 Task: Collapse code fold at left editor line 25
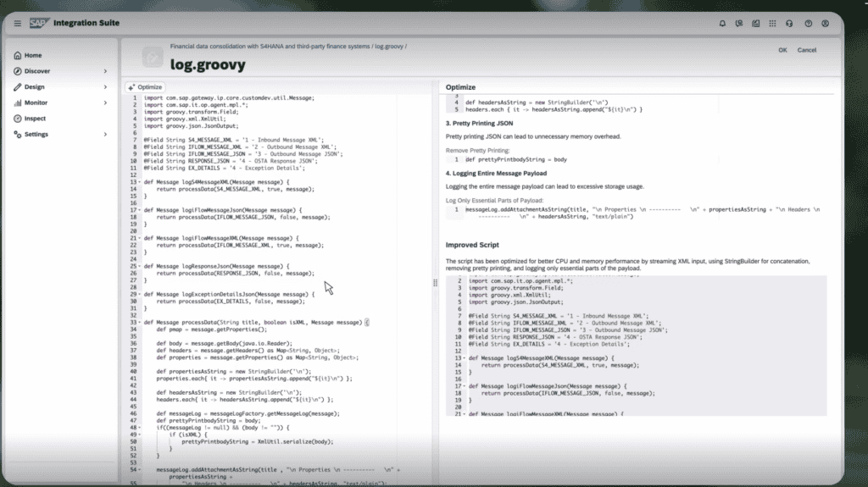pyautogui.click(x=140, y=266)
